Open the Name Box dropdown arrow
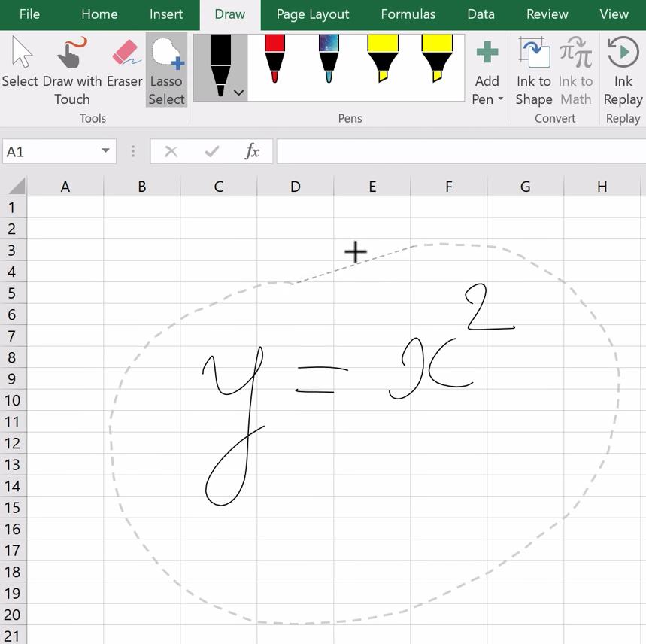The image size is (646, 644). 107,151
